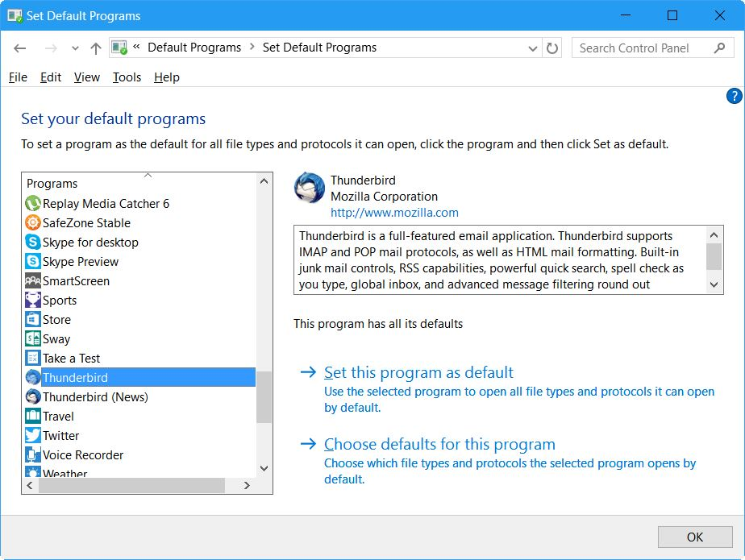
Task: Click Choose defaults for this program
Action: 439,444
